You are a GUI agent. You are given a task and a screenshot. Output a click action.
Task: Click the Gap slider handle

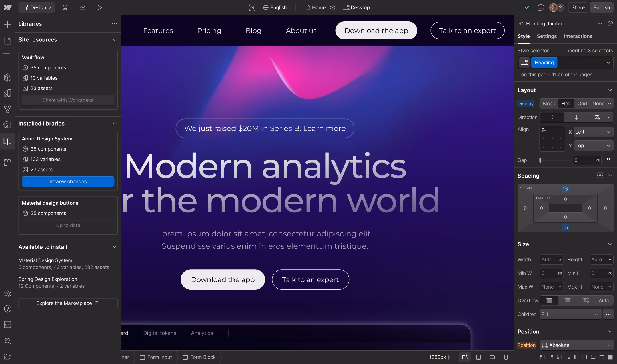pos(540,160)
